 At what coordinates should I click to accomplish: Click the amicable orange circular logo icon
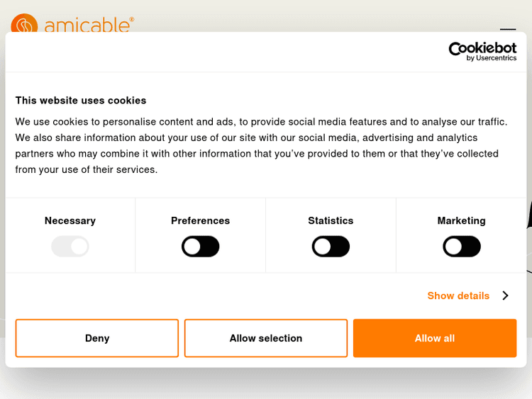(x=23, y=25)
